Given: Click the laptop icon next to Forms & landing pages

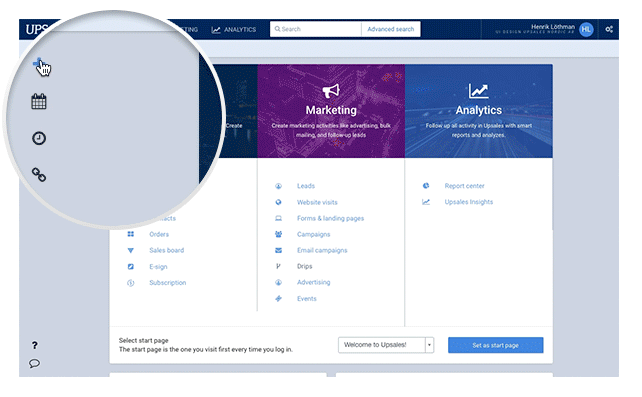Looking at the screenshot, I should pos(278,218).
